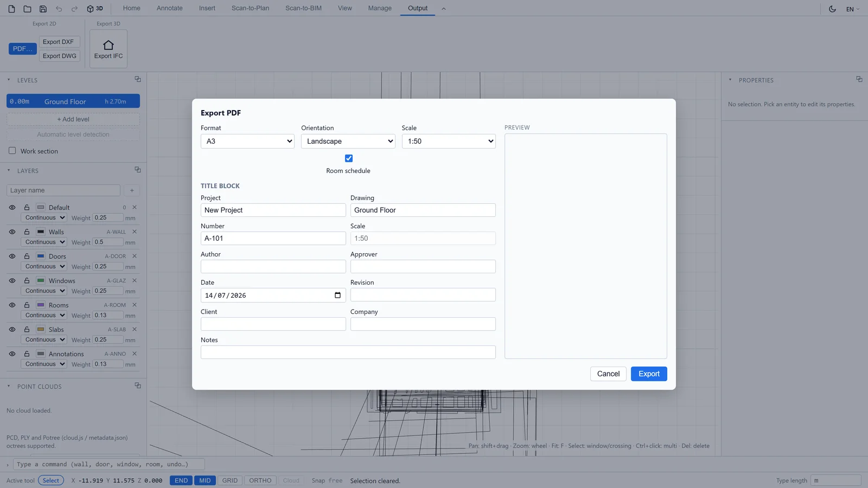Toggle the GRID snap button
This screenshot has height=488, width=868.
click(x=230, y=480)
